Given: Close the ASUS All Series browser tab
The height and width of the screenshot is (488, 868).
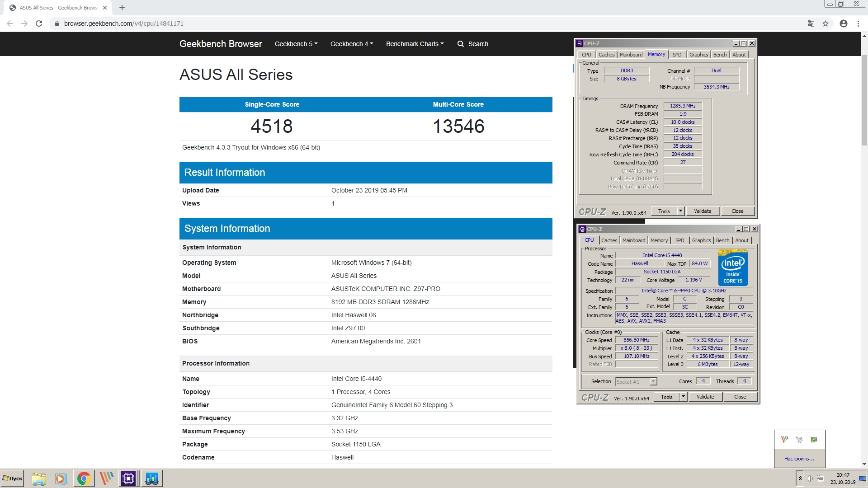Looking at the screenshot, I should pyautogui.click(x=105, y=8).
